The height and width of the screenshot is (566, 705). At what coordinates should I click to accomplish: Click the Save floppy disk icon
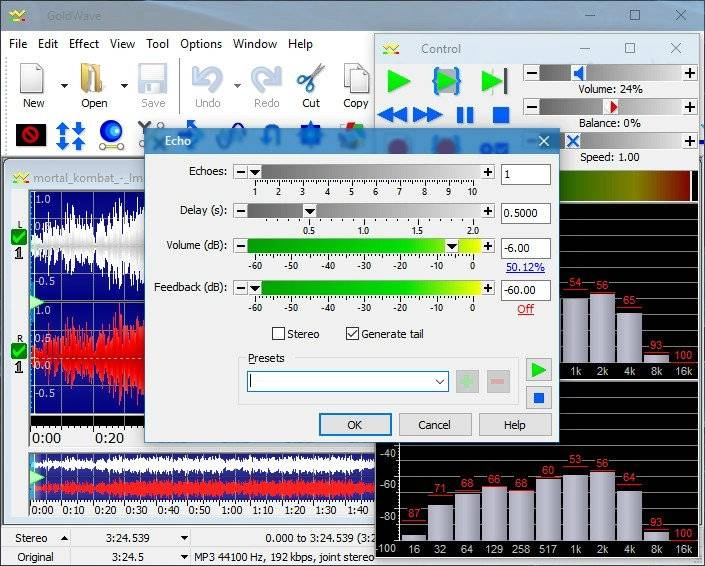pos(152,79)
